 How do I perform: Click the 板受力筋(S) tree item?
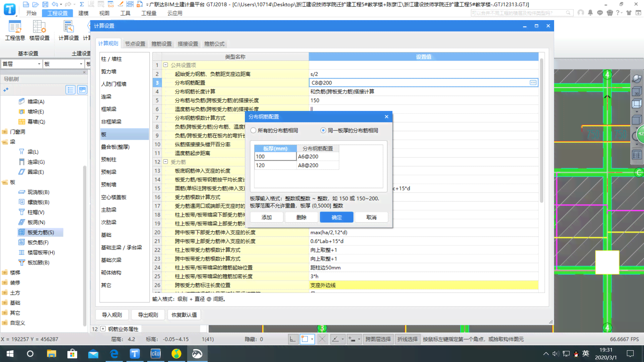click(x=41, y=232)
